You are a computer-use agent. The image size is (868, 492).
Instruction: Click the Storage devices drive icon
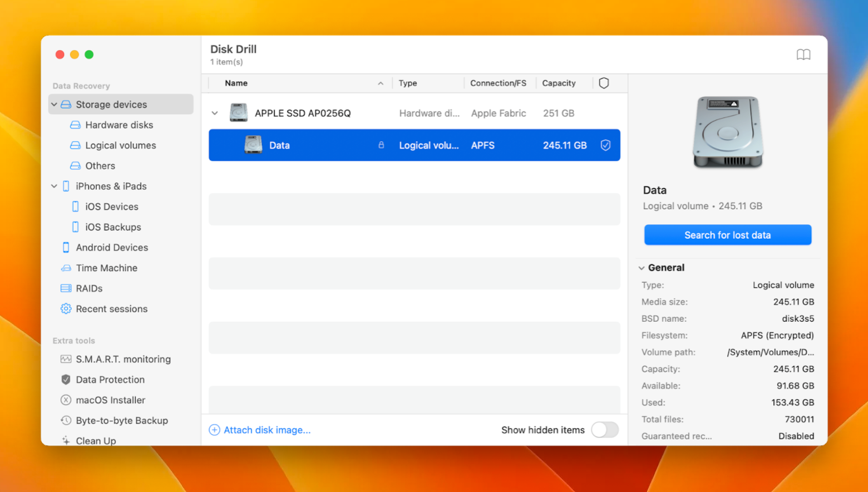(x=66, y=105)
